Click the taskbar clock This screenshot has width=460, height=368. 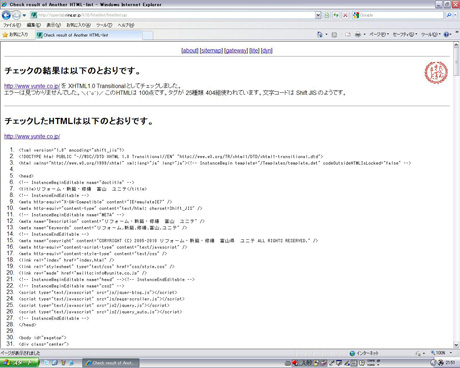pos(451,363)
